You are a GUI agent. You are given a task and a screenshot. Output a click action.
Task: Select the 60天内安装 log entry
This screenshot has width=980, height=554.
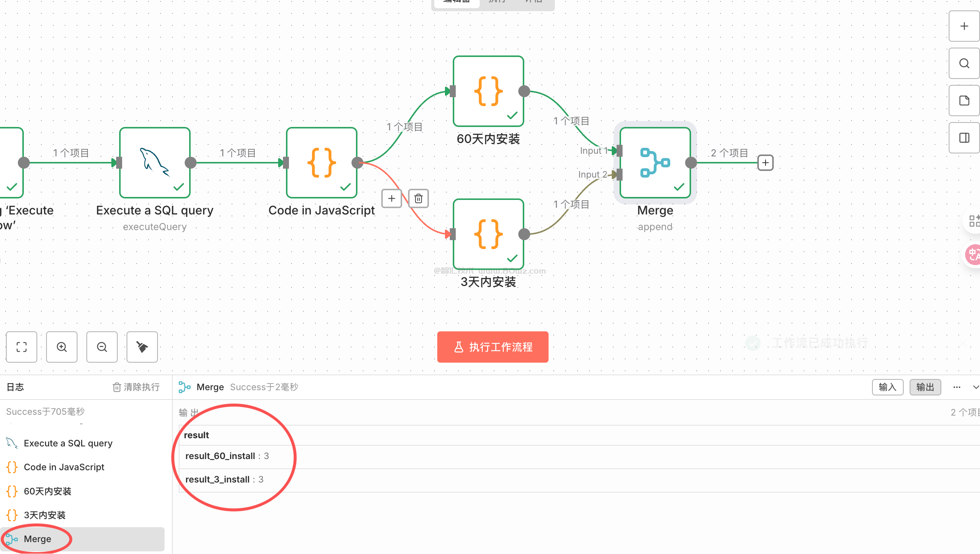tap(47, 491)
